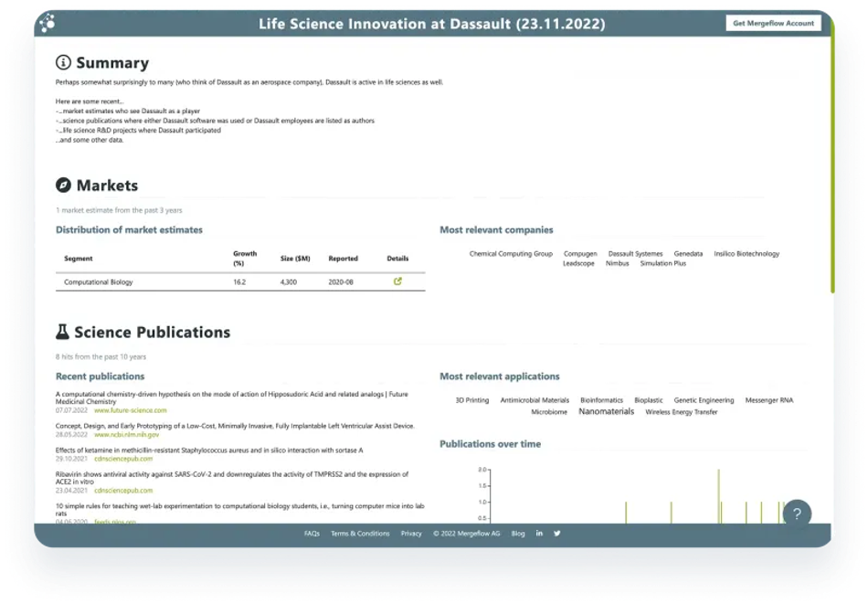Click the Reported column header
Image resolution: width=868 pixels, height=604 pixels.
point(344,259)
